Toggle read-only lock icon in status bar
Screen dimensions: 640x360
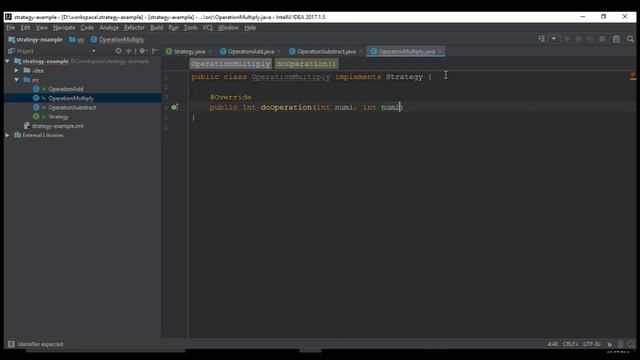[610, 344]
